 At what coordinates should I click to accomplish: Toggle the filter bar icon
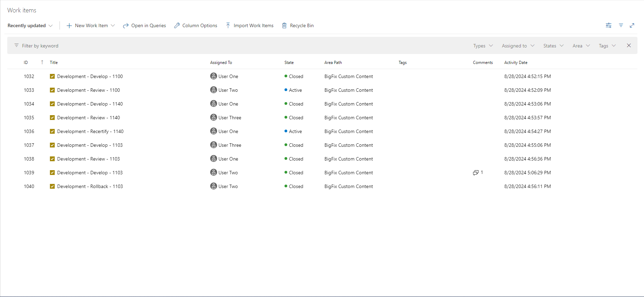click(x=621, y=25)
